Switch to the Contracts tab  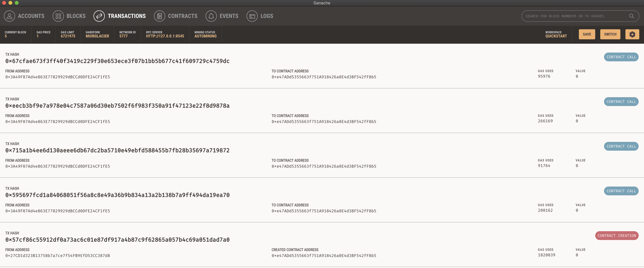(183, 16)
